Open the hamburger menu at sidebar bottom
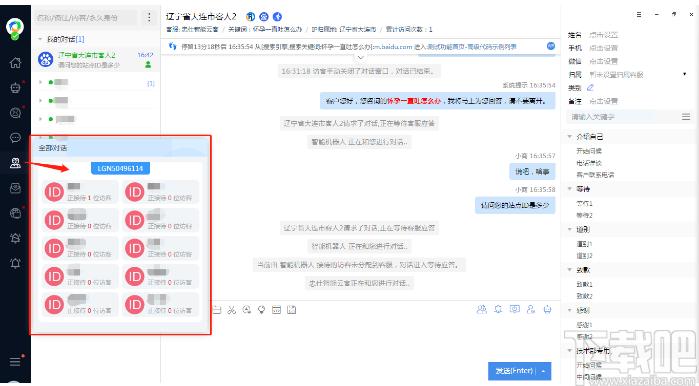Image resolution: width=699 pixels, height=386 pixels. [x=15, y=361]
